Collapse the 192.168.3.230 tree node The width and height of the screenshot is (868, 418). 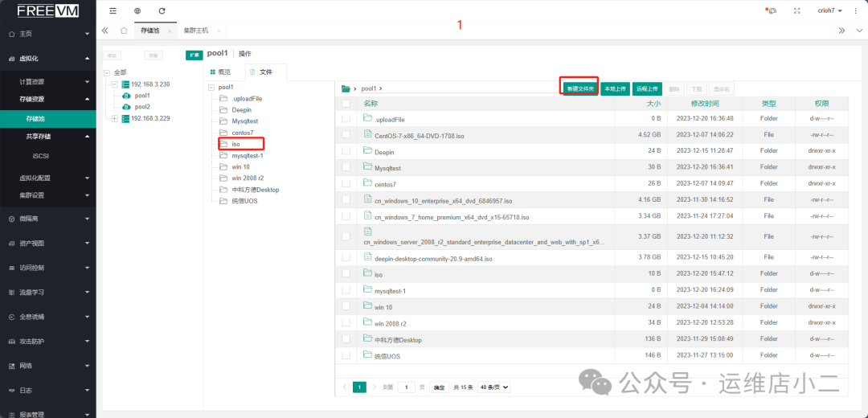click(115, 84)
